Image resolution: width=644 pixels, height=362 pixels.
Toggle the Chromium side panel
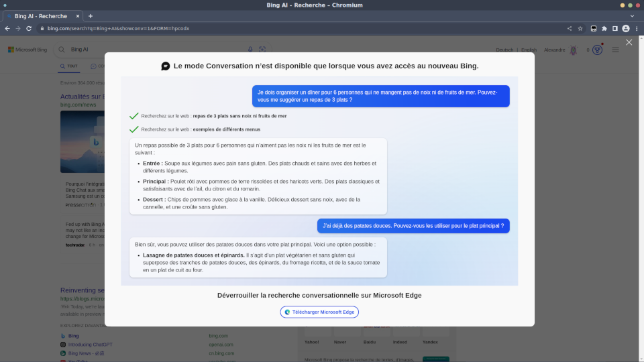615,28
